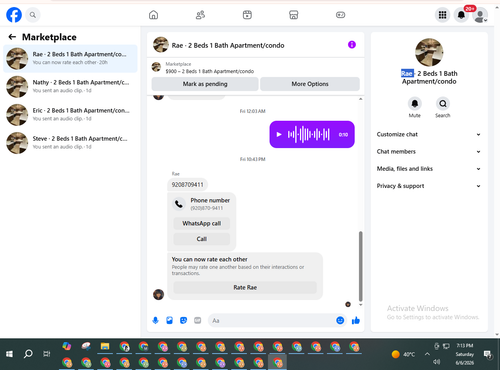
Task: Open the account profile avatar menu
Action: coord(480,15)
